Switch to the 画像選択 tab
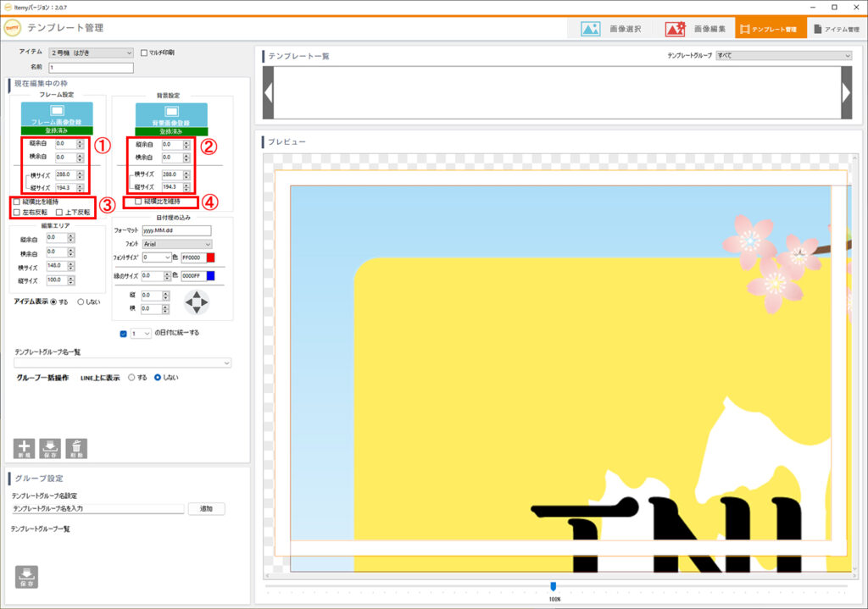The height and width of the screenshot is (609, 868). tap(611, 29)
